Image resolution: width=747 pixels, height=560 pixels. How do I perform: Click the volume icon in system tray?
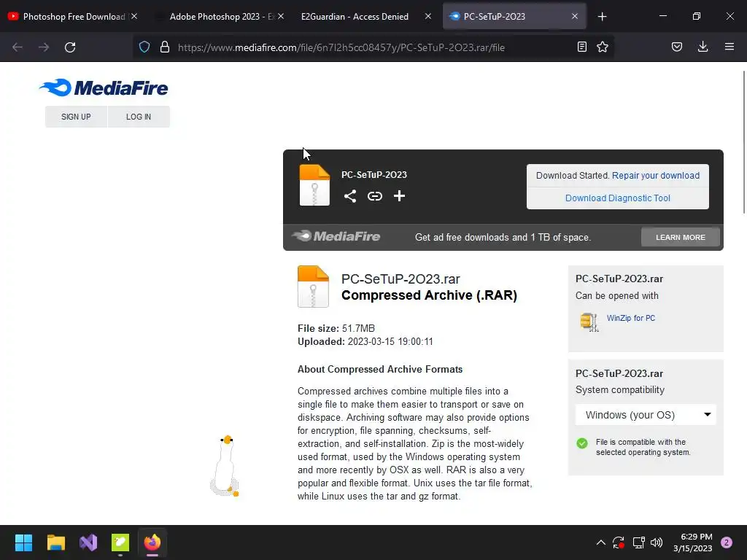657,542
